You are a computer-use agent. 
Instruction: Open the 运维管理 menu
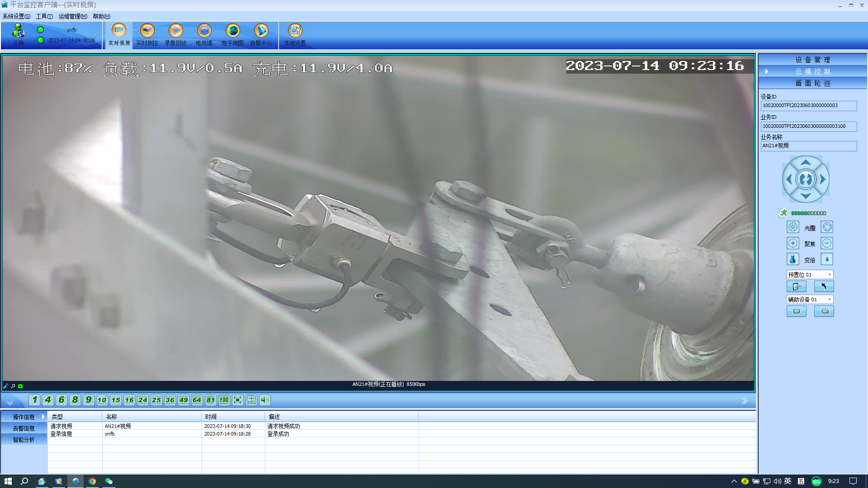72,16
